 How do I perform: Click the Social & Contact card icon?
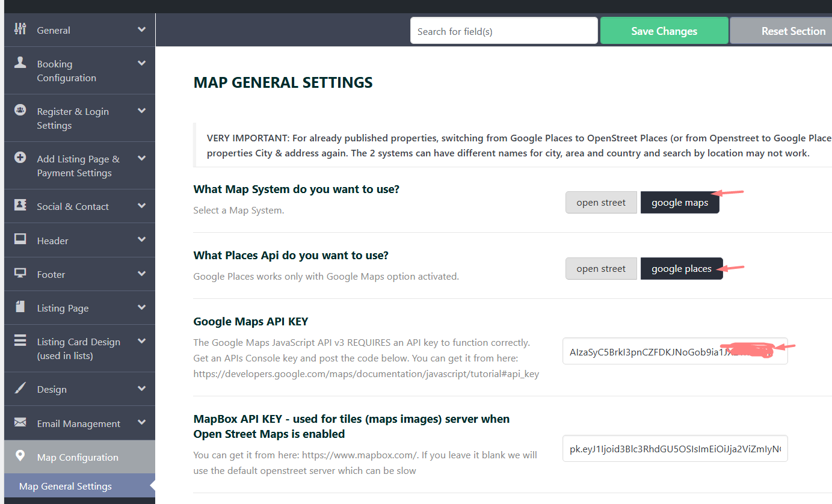pyautogui.click(x=20, y=205)
